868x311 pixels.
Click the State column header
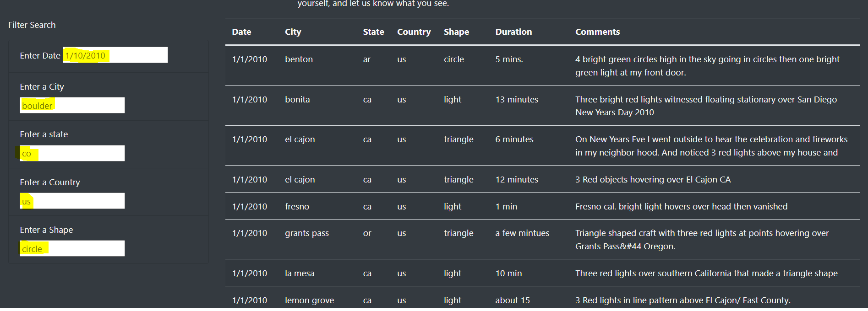[373, 32]
